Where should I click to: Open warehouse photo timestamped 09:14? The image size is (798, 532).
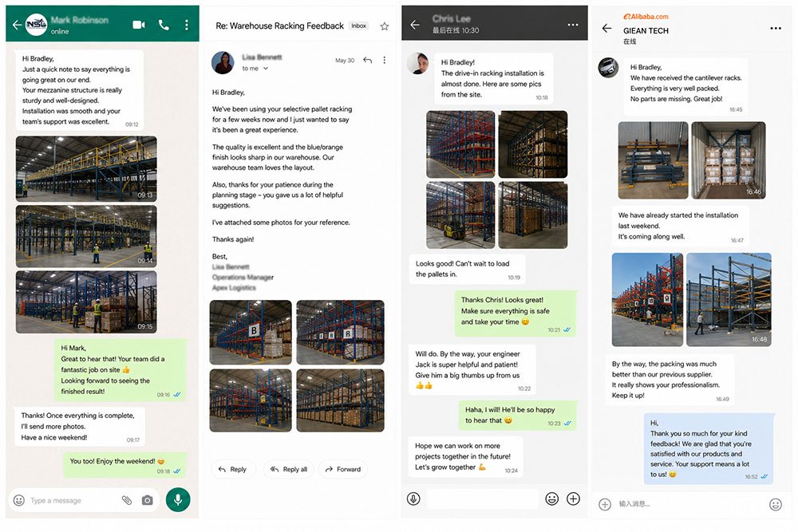[86, 237]
